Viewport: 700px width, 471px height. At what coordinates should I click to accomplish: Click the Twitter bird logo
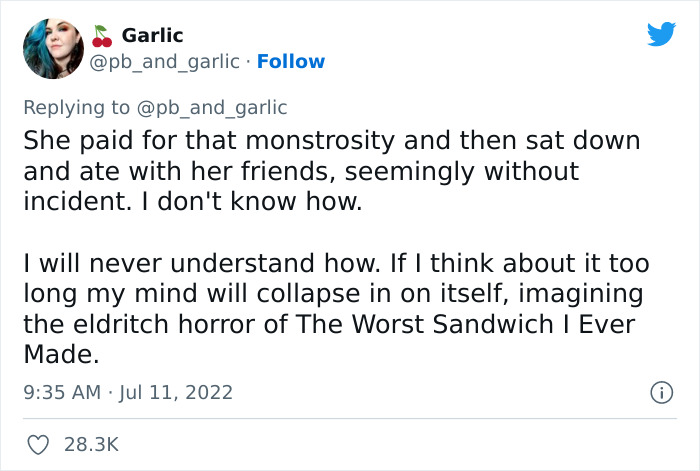661,35
